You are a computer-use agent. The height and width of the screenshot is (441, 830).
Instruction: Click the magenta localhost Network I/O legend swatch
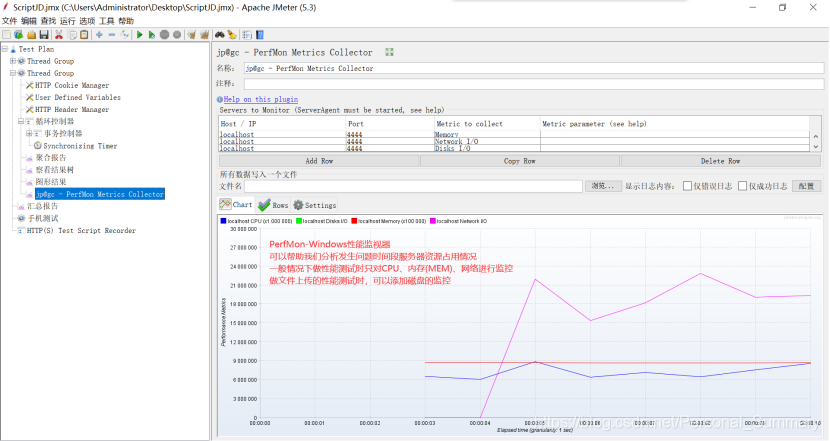(433, 221)
